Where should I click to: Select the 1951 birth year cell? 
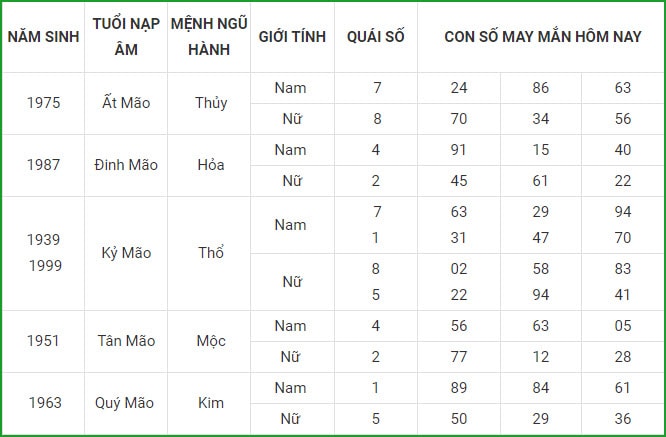pyautogui.click(x=43, y=341)
